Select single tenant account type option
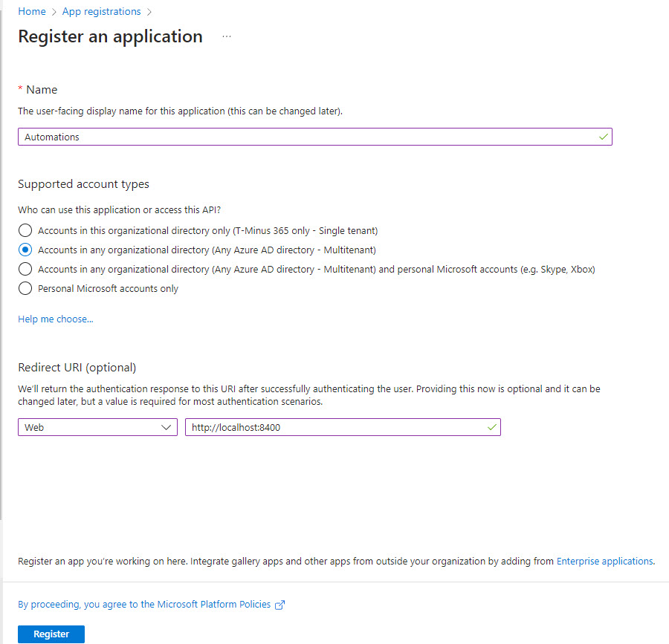This screenshot has height=644, width=669. pyautogui.click(x=25, y=230)
